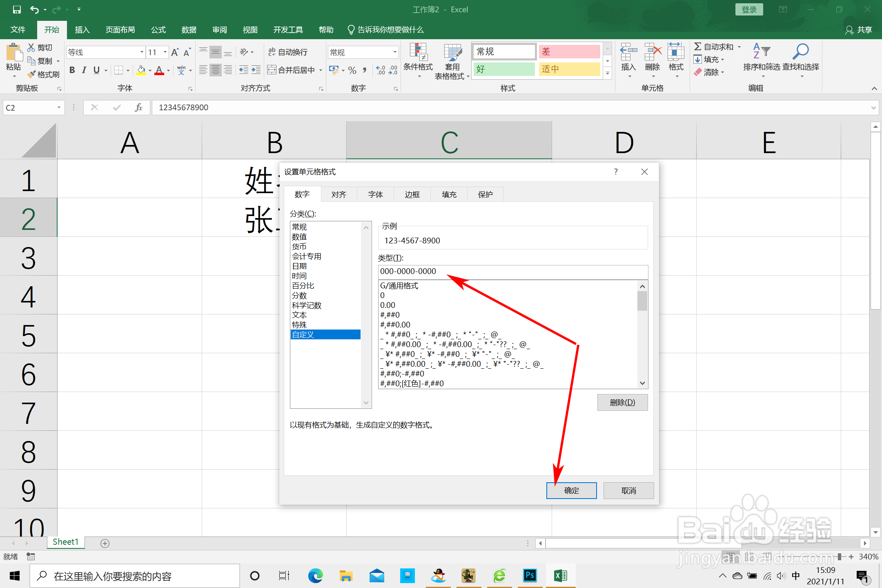The height and width of the screenshot is (588, 882).
Task: Click the AutoSum sigma icon
Action: pyautogui.click(x=698, y=47)
